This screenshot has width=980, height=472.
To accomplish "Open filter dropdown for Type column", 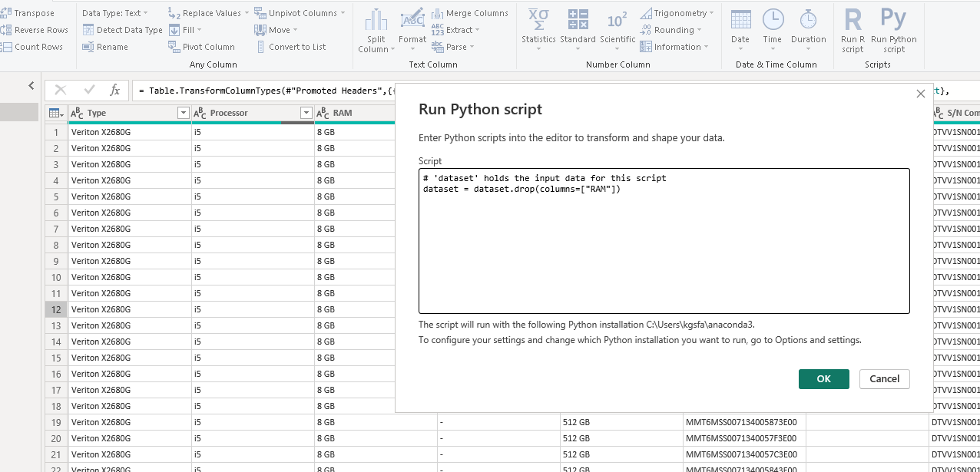I will point(183,113).
